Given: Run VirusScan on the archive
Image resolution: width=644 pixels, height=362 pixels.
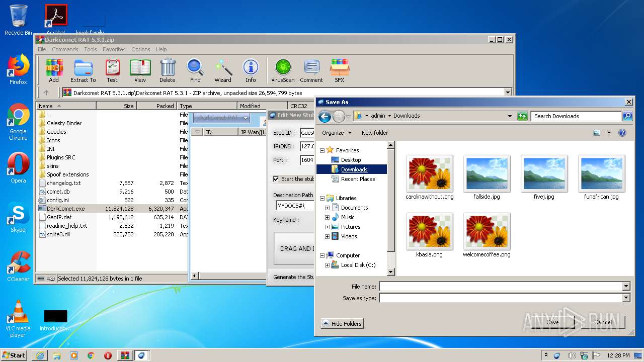Looking at the screenshot, I should click(283, 71).
